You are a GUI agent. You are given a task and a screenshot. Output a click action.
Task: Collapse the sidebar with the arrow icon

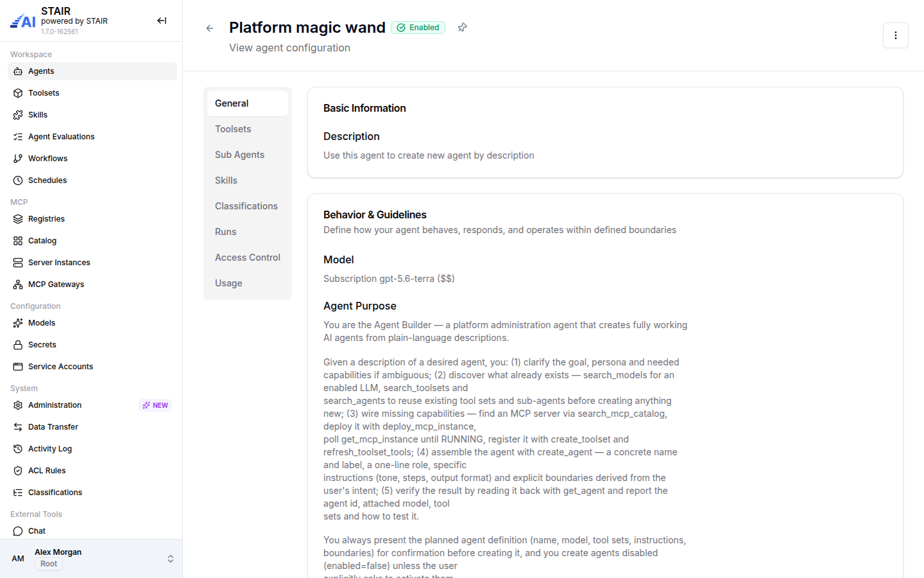(x=162, y=21)
